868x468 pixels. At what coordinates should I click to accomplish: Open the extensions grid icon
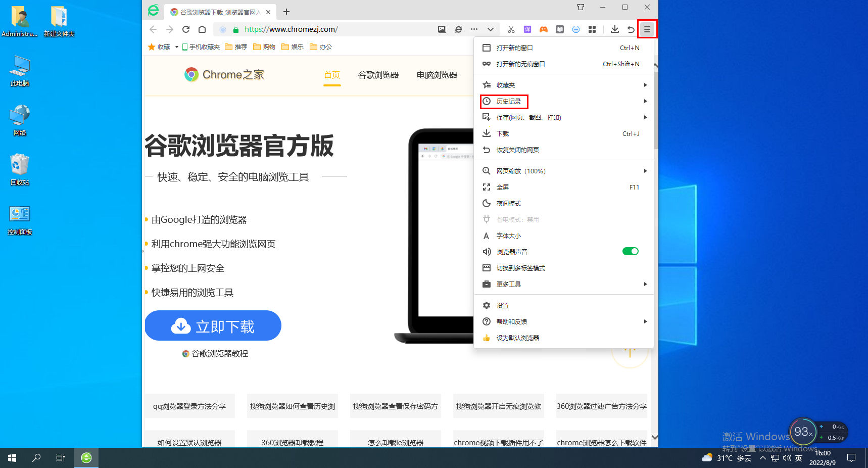tap(592, 29)
